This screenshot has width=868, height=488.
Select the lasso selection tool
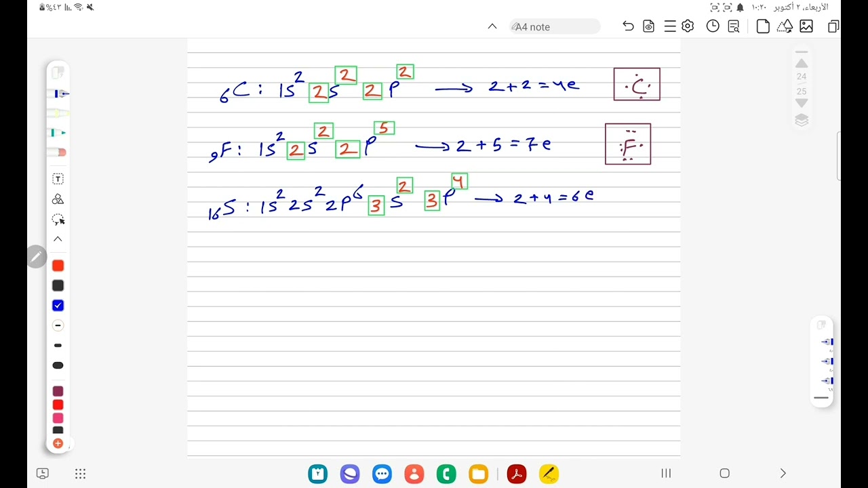click(x=58, y=220)
